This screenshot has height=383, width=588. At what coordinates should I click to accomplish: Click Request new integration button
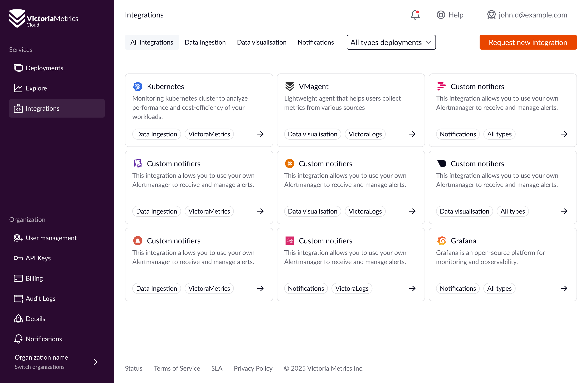click(x=528, y=42)
